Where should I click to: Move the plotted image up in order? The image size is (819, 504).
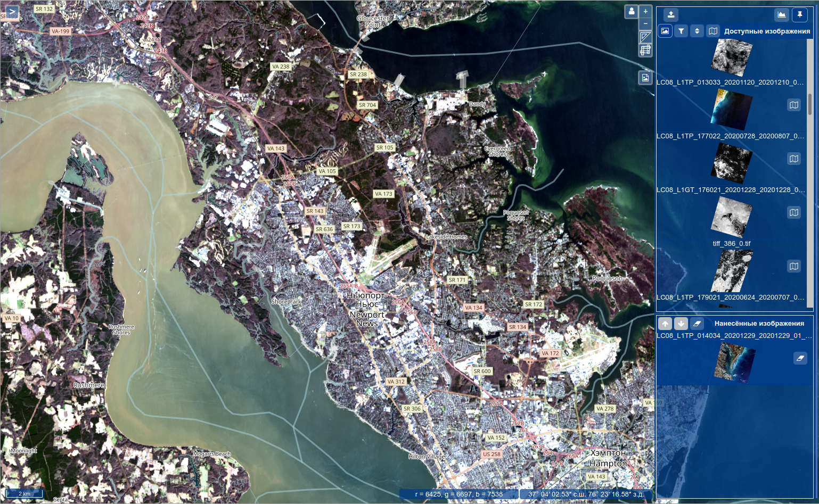click(665, 323)
